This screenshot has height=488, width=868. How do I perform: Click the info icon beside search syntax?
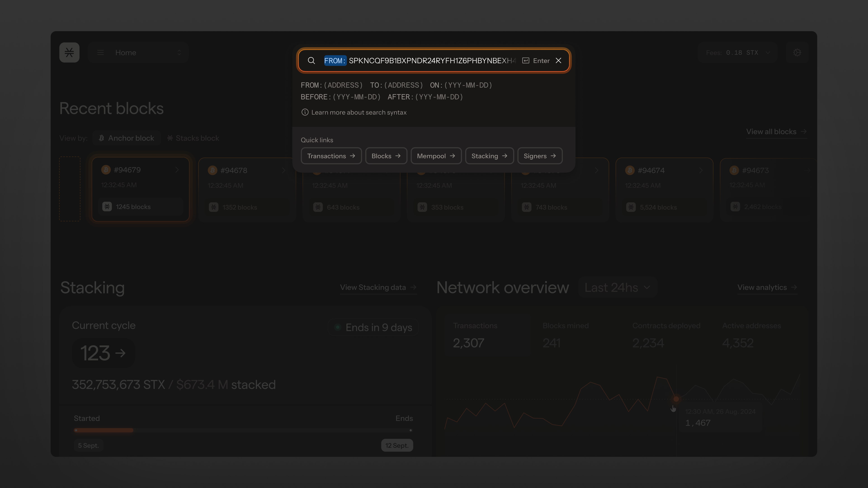(305, 112)
